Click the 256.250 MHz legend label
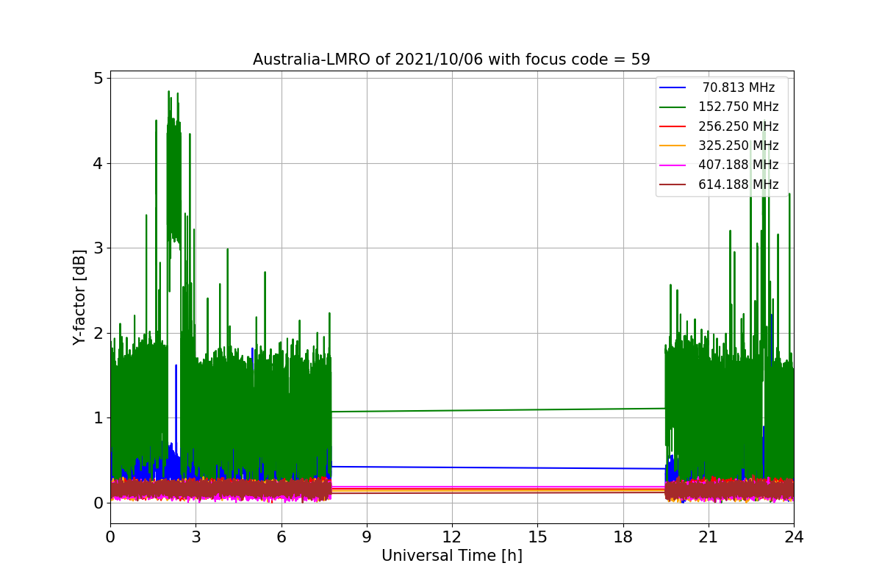This screenshot has height=588, width=882. tap(739, 126)
